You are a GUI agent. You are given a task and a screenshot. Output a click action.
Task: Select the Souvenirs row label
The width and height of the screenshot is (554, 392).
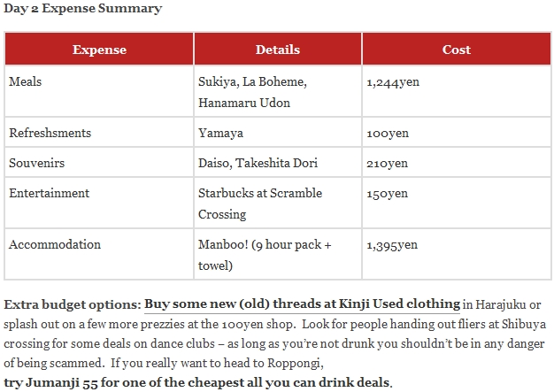pos(37,163)
